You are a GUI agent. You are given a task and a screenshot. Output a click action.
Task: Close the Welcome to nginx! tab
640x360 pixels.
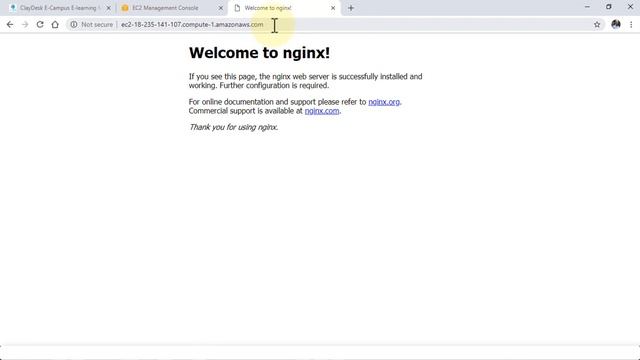pos(333,8)
